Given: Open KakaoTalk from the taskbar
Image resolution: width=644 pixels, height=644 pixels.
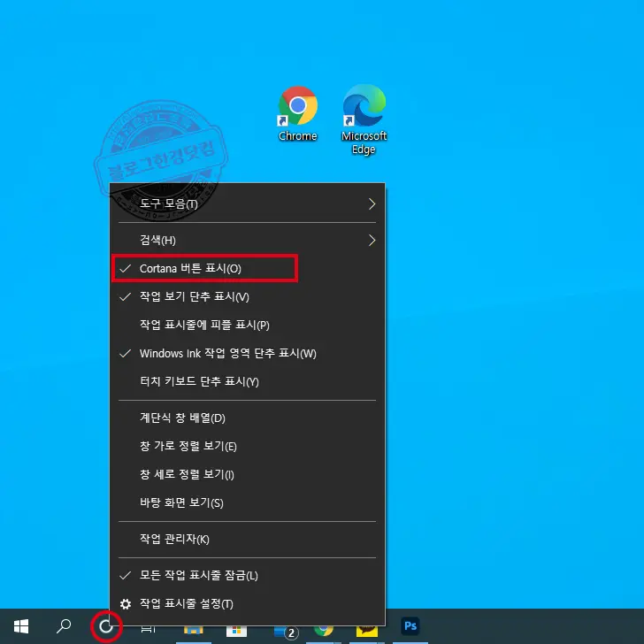Looking at the screenshot, I should tap(367, 631).
